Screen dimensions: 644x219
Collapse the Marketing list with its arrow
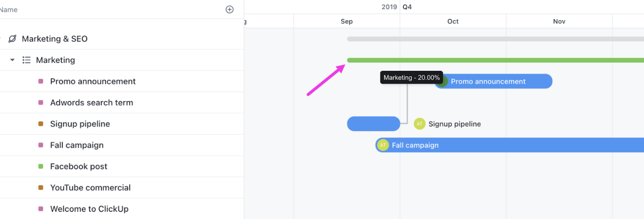[13, 60]
